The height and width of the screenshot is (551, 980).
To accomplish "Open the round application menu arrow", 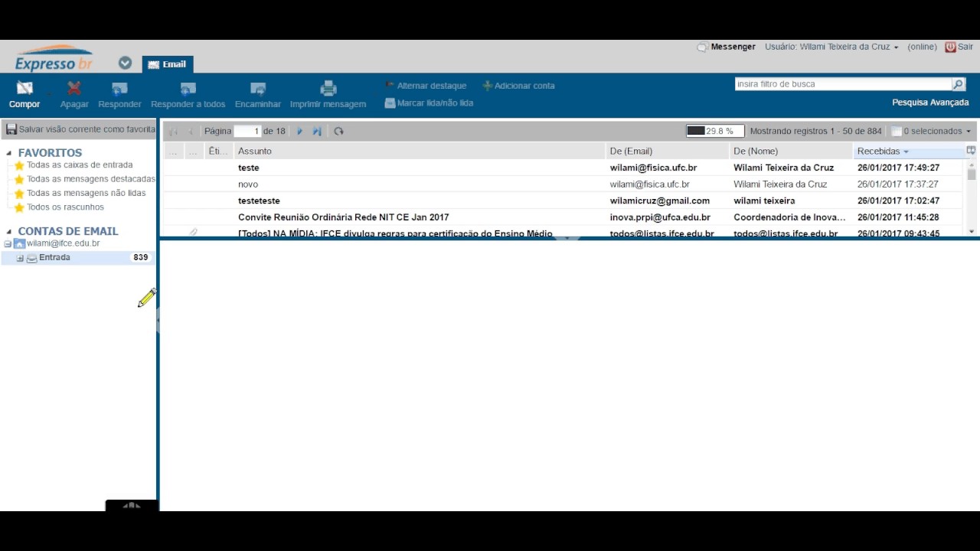I will click(125, 63).
